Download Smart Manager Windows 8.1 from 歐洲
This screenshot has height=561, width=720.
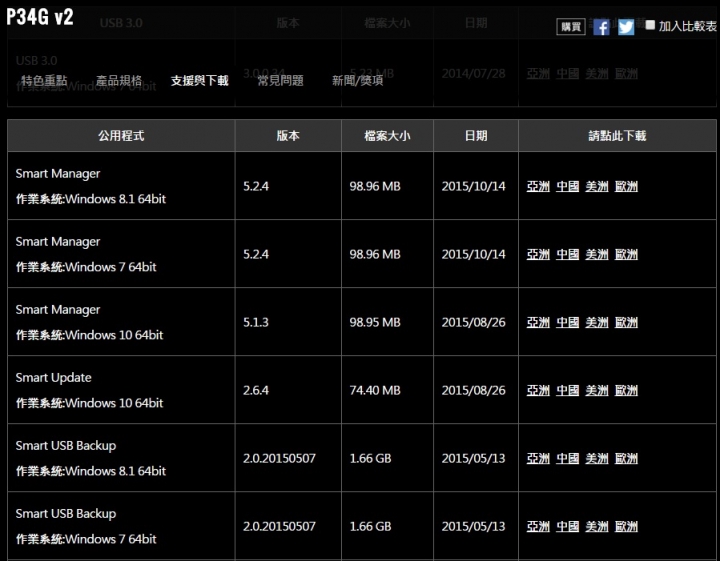coord(626,186)
